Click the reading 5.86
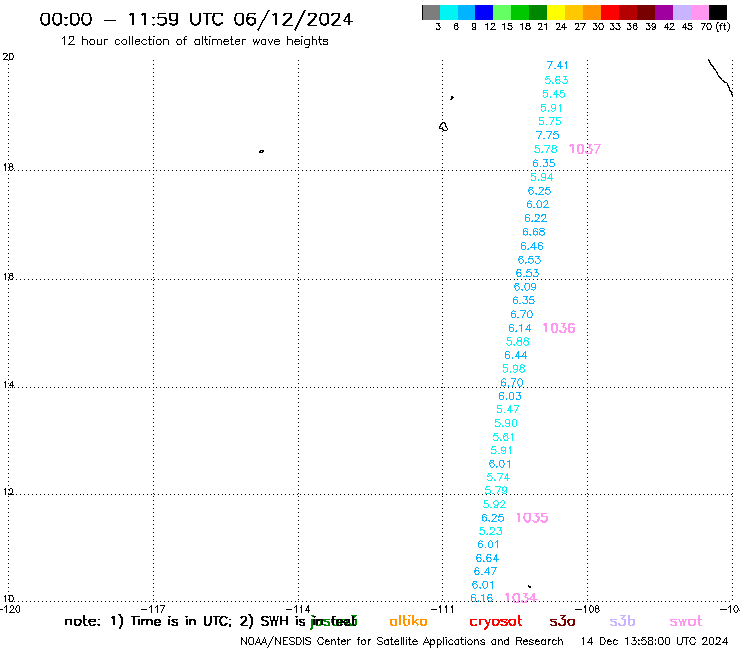740x650 pixels. pos(518,341)
